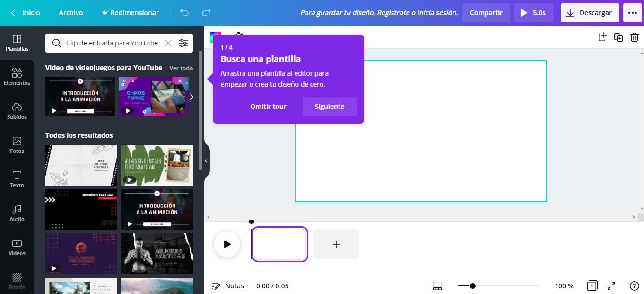Duplicate the page using the copy icon
This screenshot has height=294, width=644.
click(618, 37)
